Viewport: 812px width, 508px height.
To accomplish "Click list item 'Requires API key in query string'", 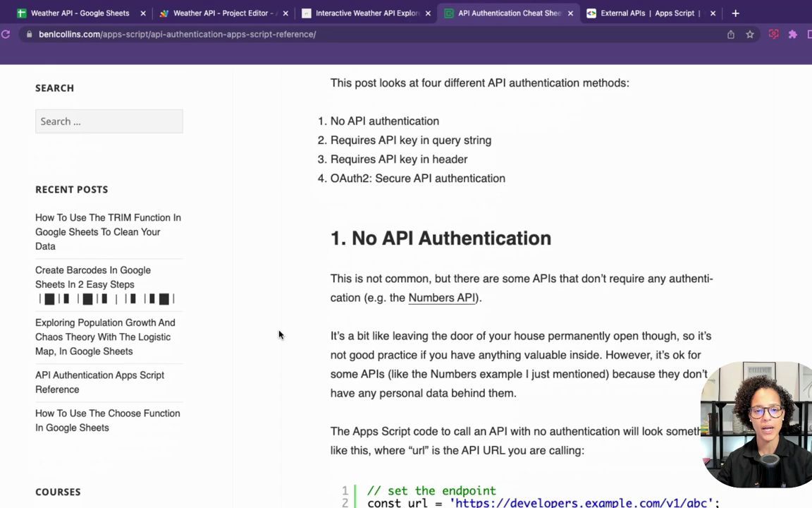I will coord(411,140).
